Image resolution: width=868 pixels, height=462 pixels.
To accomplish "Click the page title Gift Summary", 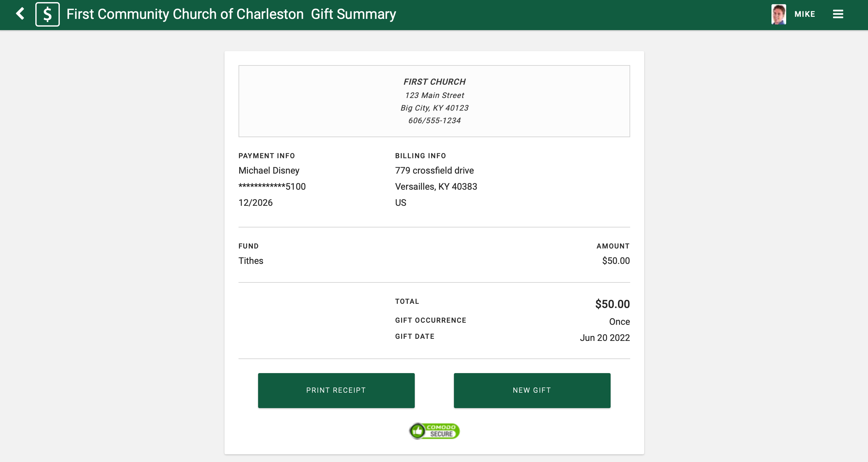I will 353,14.
